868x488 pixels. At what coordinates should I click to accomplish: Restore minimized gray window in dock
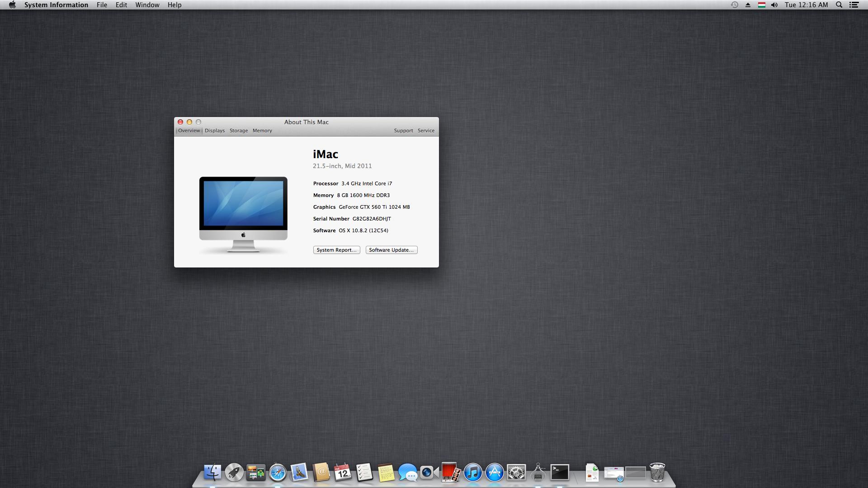click(x=636, y=473)
